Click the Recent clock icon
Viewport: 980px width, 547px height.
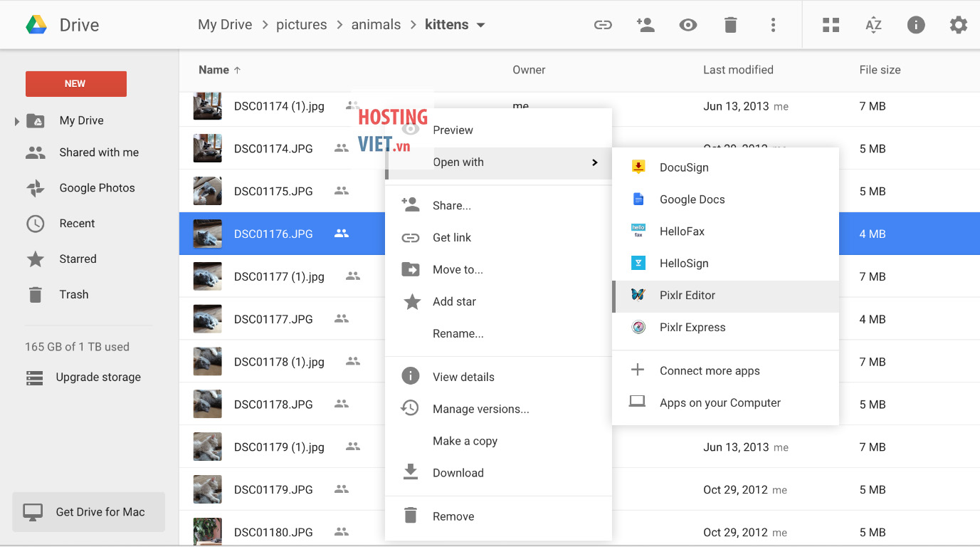click(36, 224)
